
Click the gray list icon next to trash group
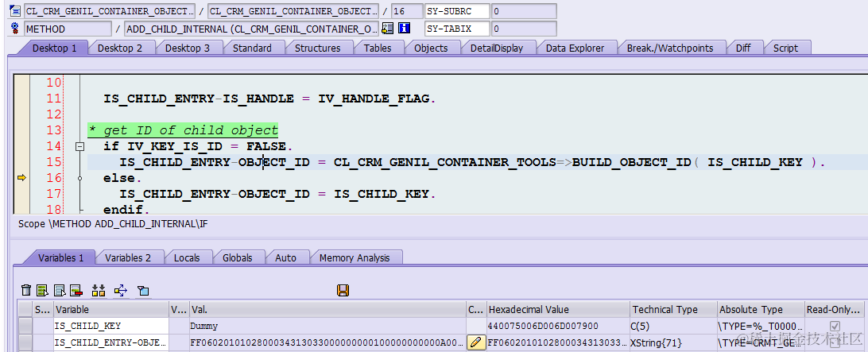tap(60, 291)
